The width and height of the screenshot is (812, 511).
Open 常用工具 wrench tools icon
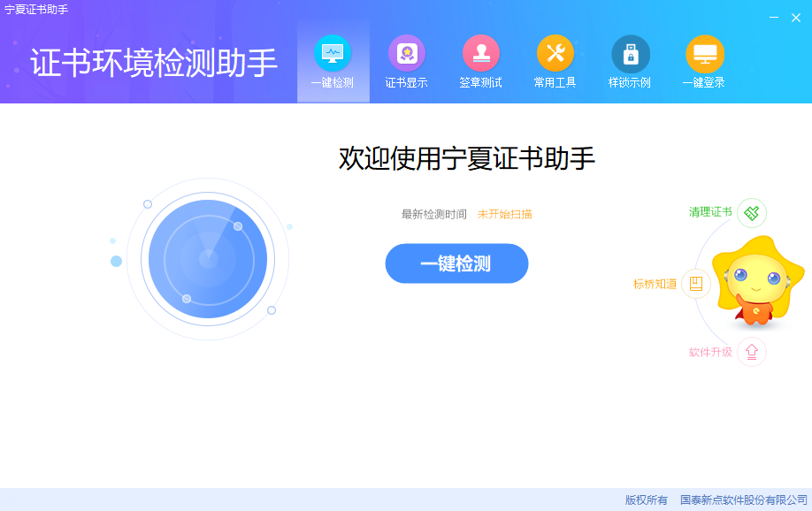point(555,53)
